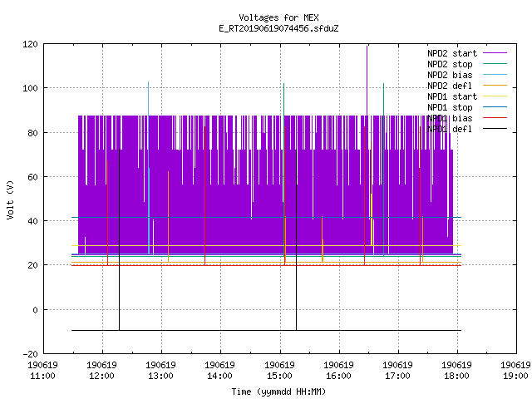Image resolution: width=532 pixels, height=399 pixels.
Task: Click the 'NPD1 start' legend label
Action: (x=452, y=96)
